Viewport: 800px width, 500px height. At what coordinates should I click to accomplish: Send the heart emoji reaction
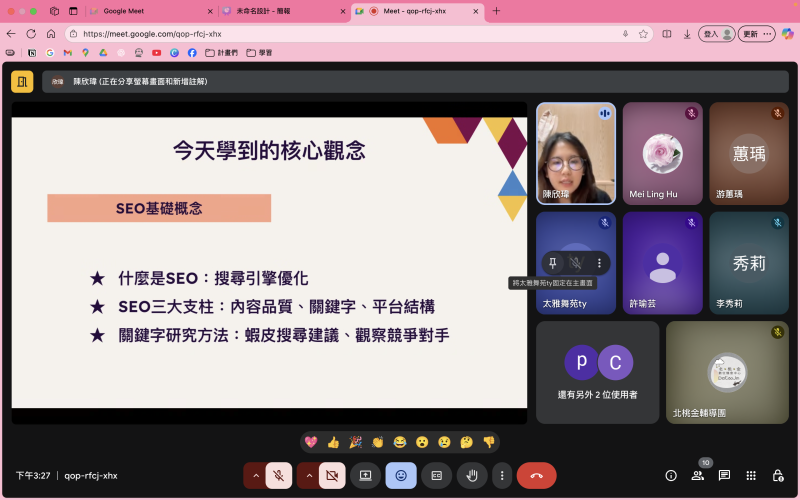pos(311,442)
